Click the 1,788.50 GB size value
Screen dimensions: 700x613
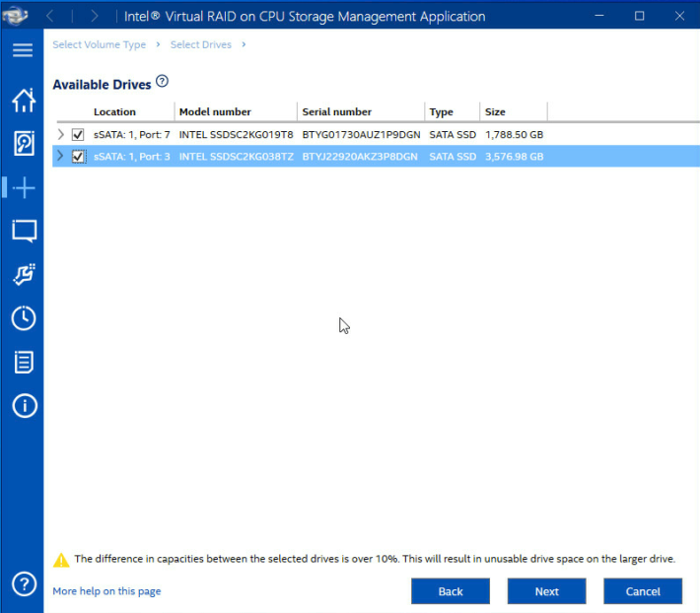click(515, 135)
